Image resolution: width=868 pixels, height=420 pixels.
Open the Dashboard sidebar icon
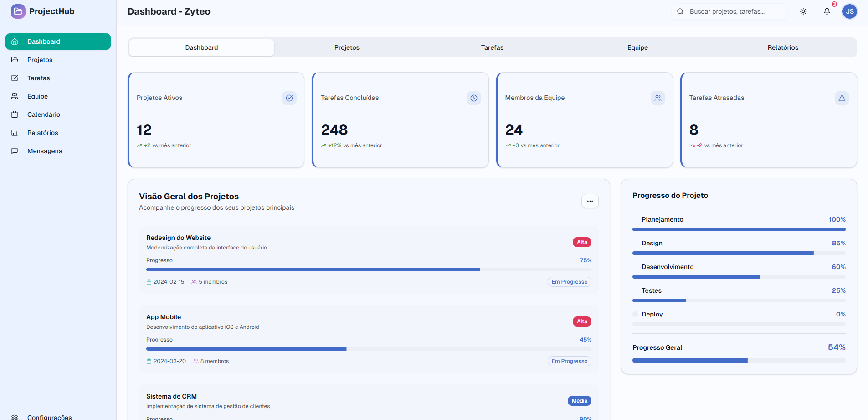15,41
